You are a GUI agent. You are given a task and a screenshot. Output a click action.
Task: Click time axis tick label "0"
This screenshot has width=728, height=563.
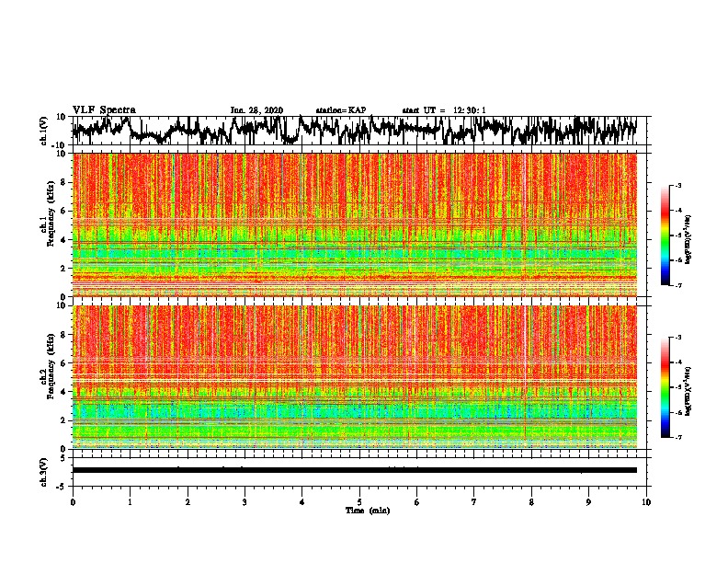[x=73, y=502]
